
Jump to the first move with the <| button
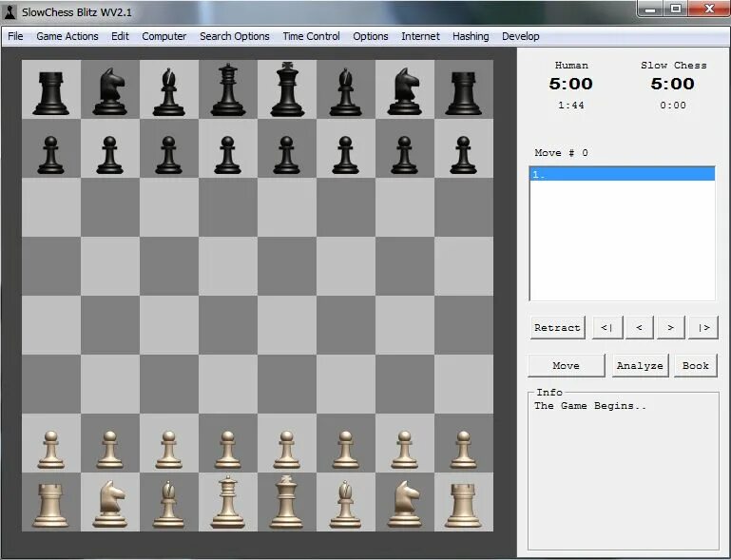click(x=607, y=328)
